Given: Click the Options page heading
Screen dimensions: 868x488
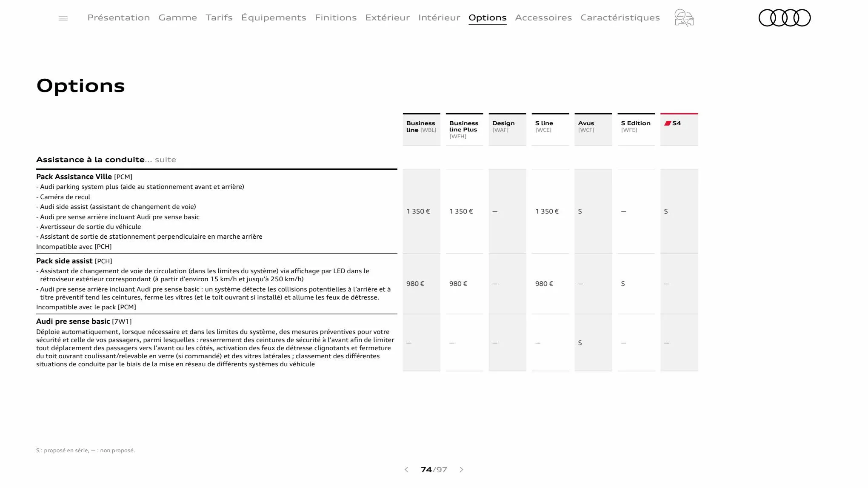Looking at the screenshot, I should click(x=81, y=86).
